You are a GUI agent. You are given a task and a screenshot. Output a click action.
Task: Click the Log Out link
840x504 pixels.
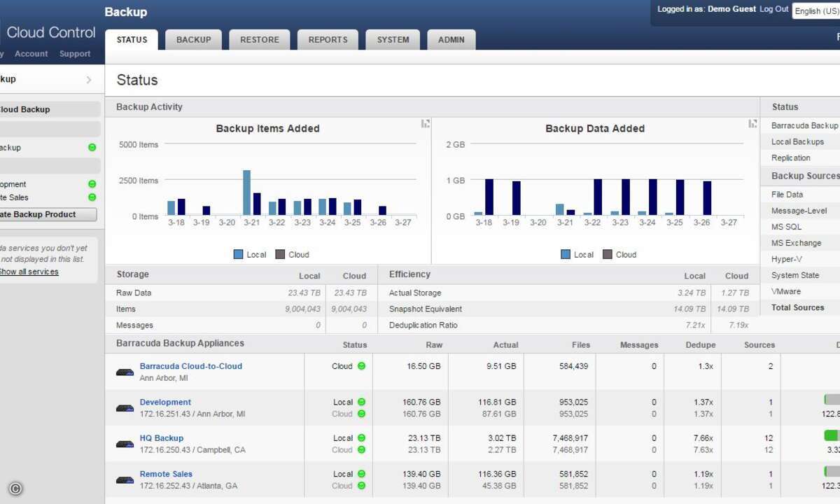pos(773,9)
